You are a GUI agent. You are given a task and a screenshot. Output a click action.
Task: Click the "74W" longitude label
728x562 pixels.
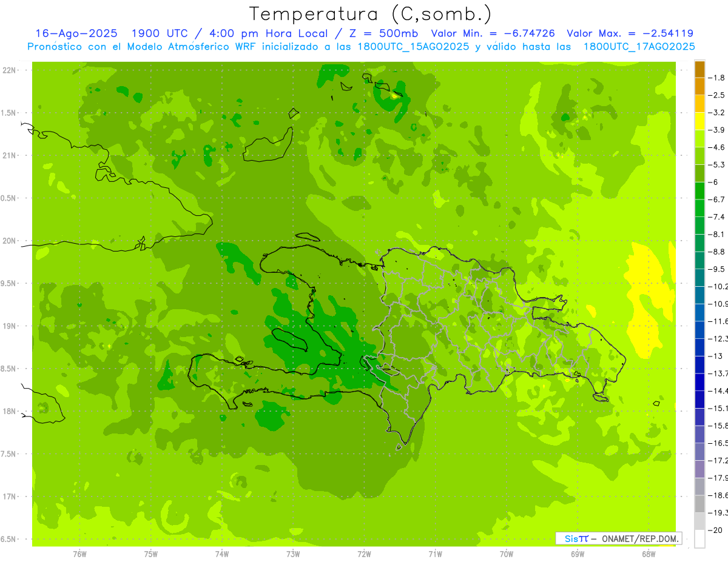tap(222, 554)
